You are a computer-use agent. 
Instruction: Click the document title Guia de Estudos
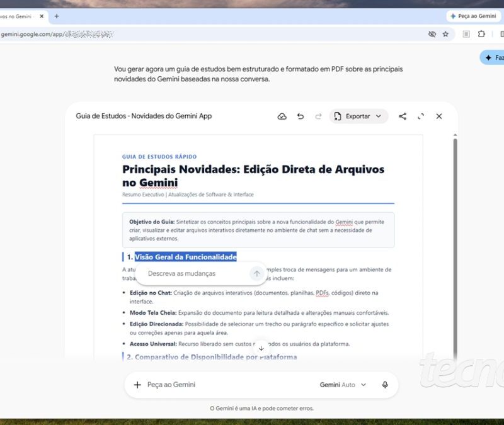click(144, 116)
